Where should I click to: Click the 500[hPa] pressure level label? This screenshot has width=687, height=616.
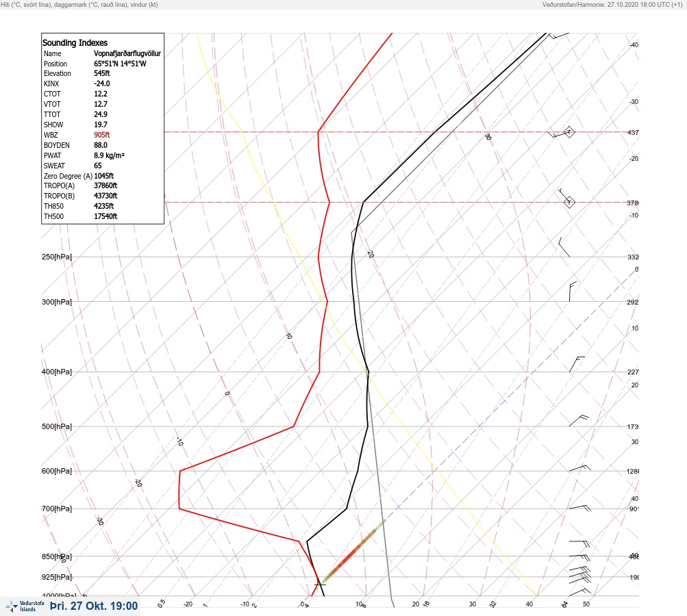[x=57, y=426]
